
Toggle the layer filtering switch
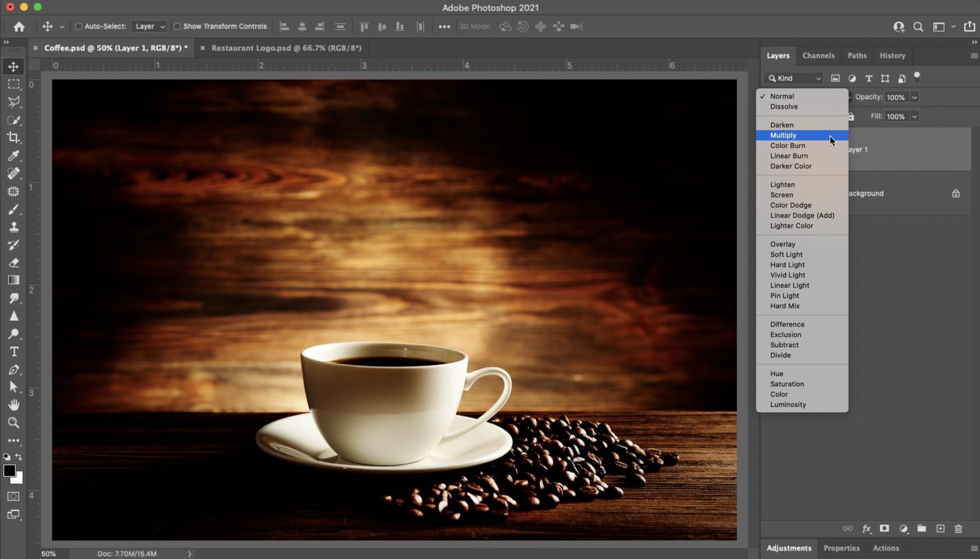tap(917, 78)
